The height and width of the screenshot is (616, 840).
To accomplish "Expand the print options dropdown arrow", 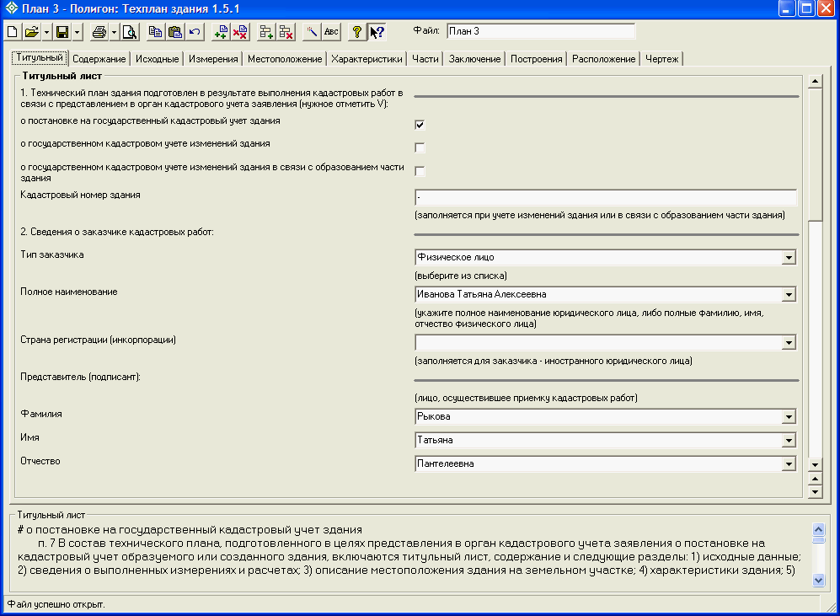I will pyautogui.click(x=114, y=32).
